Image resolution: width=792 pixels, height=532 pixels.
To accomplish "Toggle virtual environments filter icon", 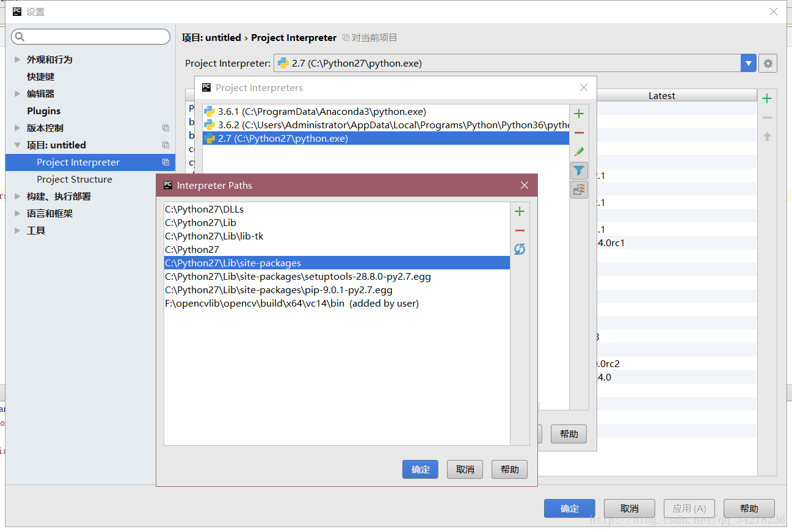I will tap(579, 170).
